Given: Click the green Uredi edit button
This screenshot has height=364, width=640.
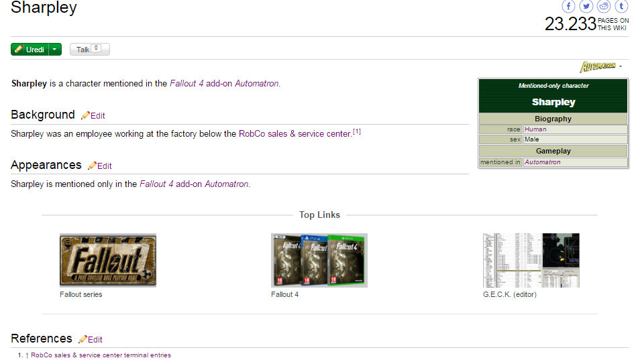Looking at the screenshot, I should (30, 50).
